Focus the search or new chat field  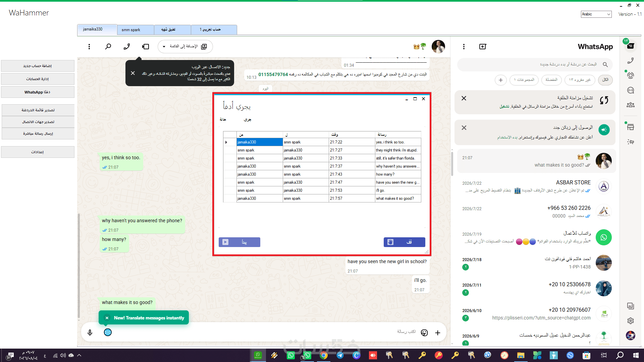[535, 64]
